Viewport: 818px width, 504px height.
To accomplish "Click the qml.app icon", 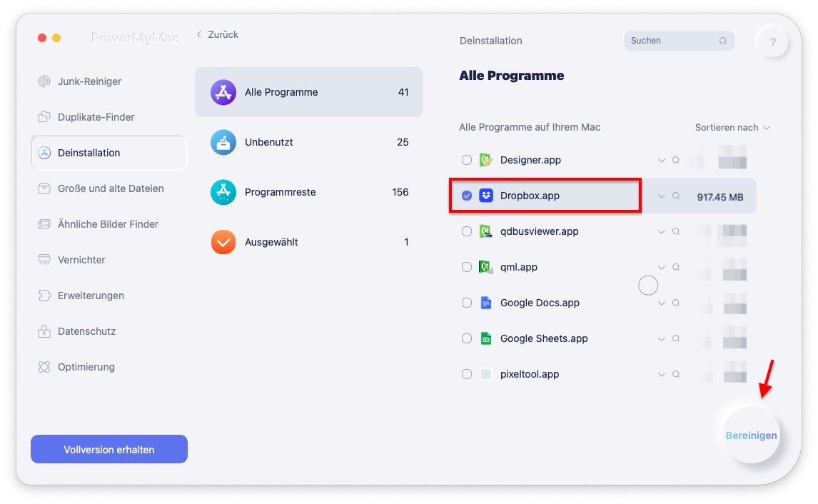I will (x=485, y=267).
